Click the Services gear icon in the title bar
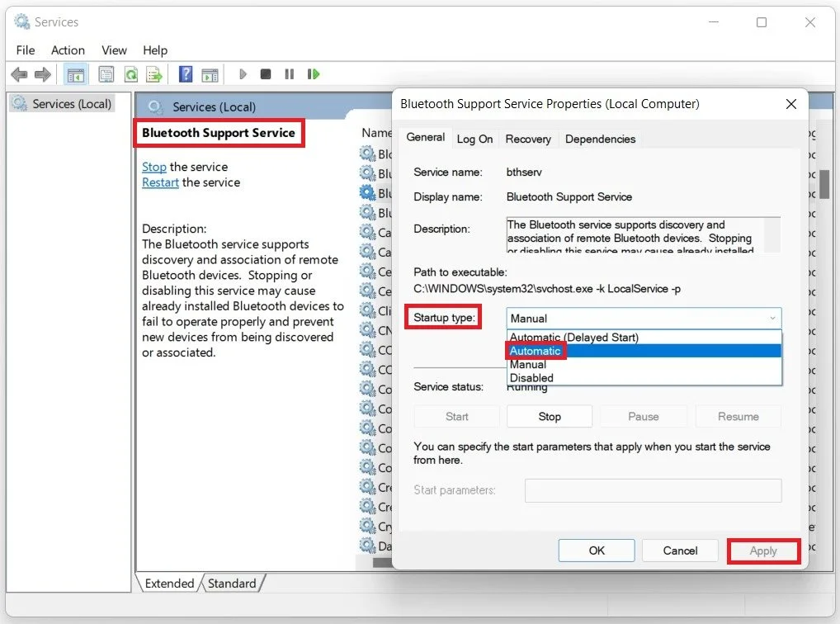840x624 pixels. point(22,21)
